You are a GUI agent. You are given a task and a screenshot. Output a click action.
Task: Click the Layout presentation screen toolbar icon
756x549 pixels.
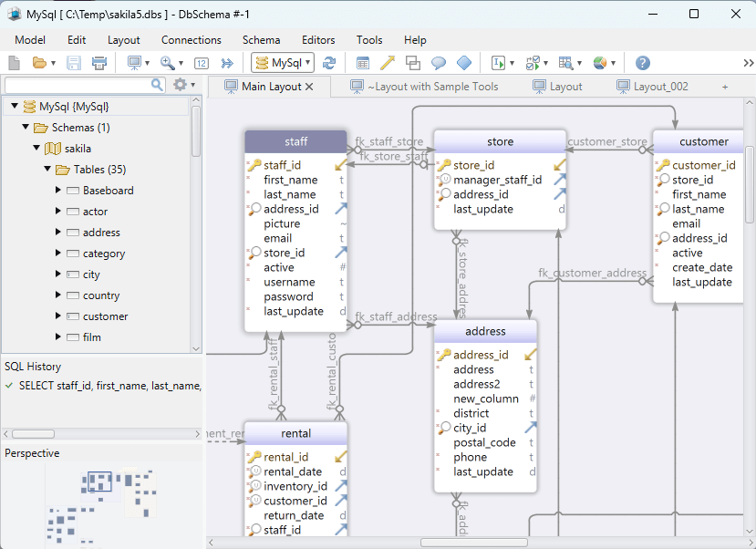tap(134, 63)
